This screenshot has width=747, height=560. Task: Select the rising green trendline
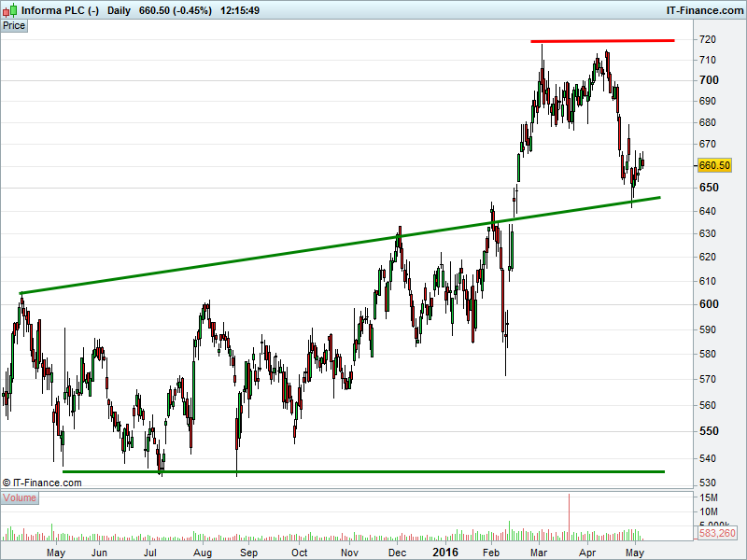click(340, 245)
